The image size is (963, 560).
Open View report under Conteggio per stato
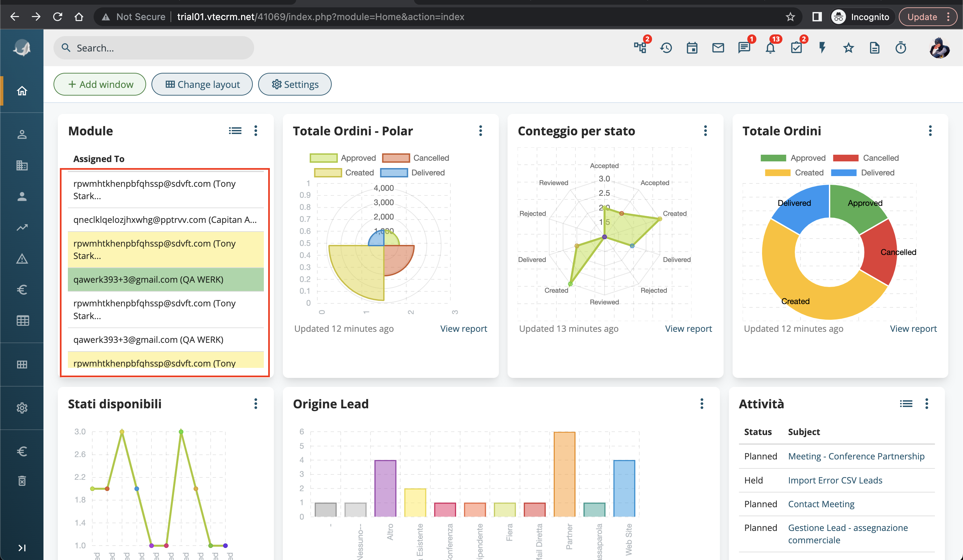pyautogui.click(x=688, y=328)
